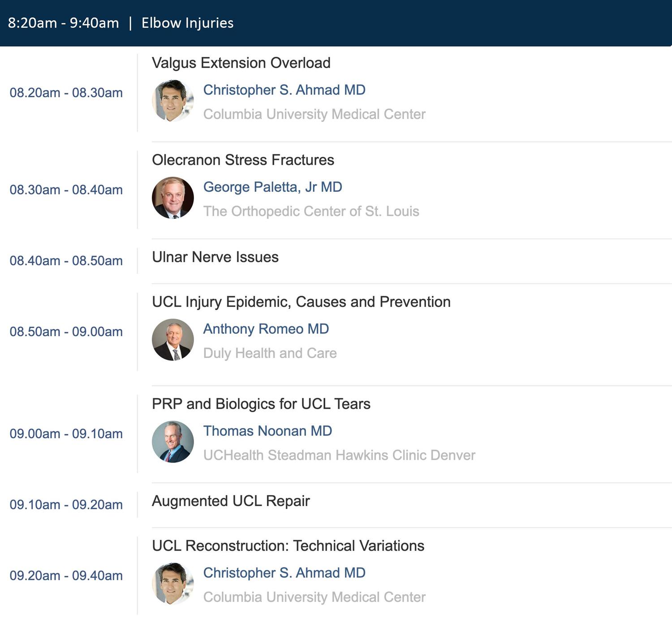
Task: Select the 09.00am - 09.10am time slot
Action: point(66,434)
